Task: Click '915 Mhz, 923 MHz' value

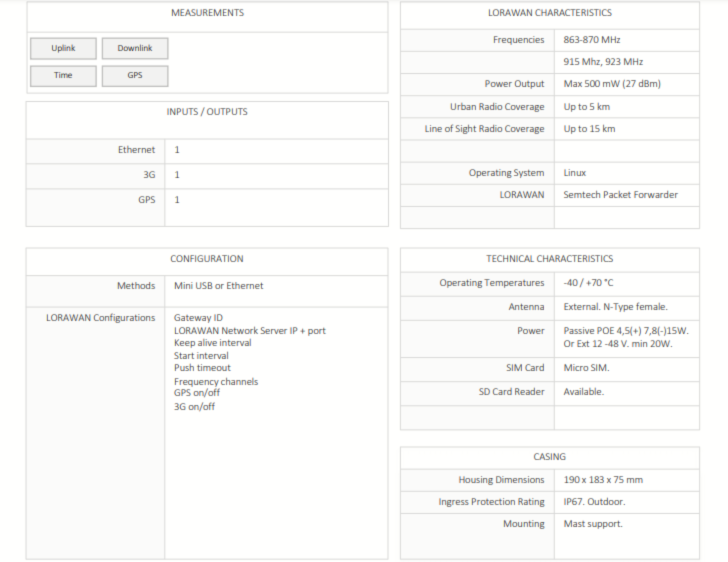Action: (603, 62)
